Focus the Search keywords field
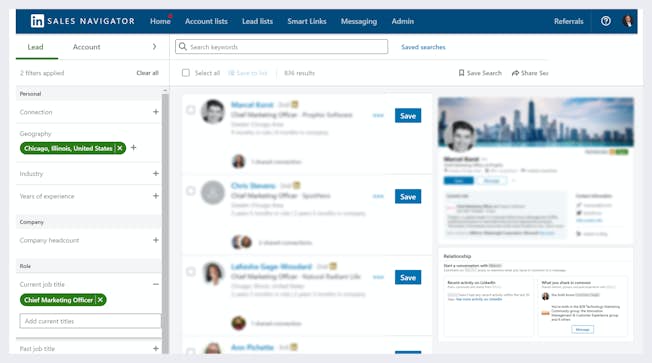 [282, 47]
